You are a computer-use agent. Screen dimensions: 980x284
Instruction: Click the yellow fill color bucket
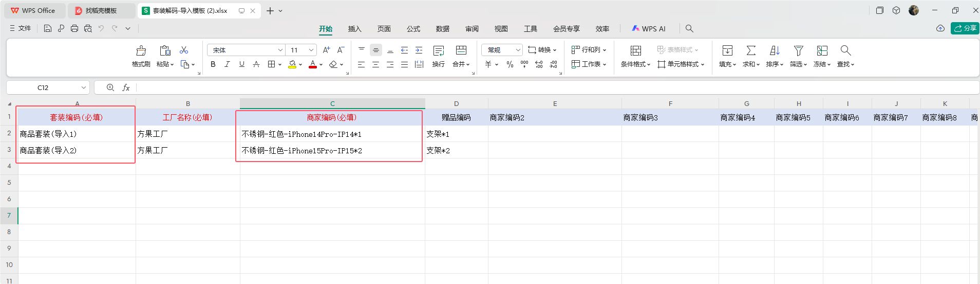292,64
